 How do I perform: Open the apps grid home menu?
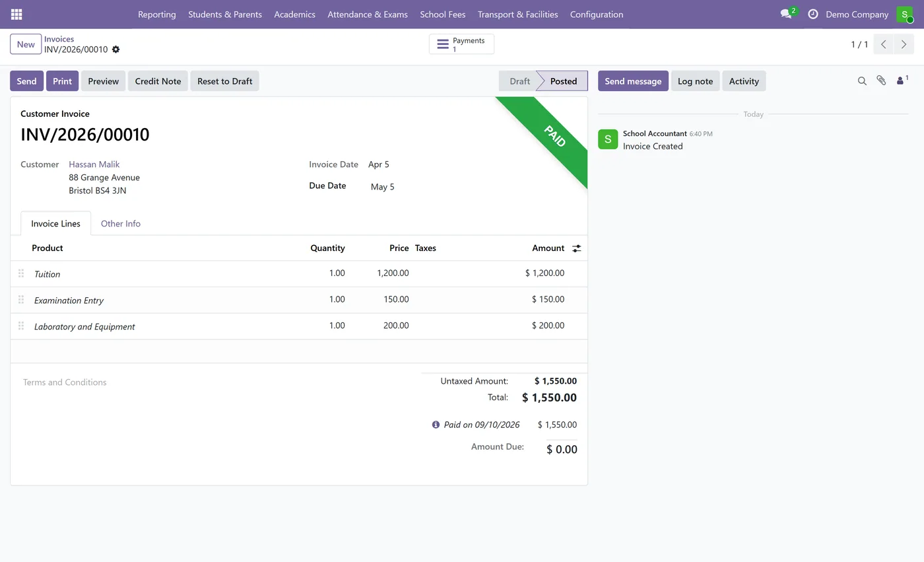tap(16, 14)
